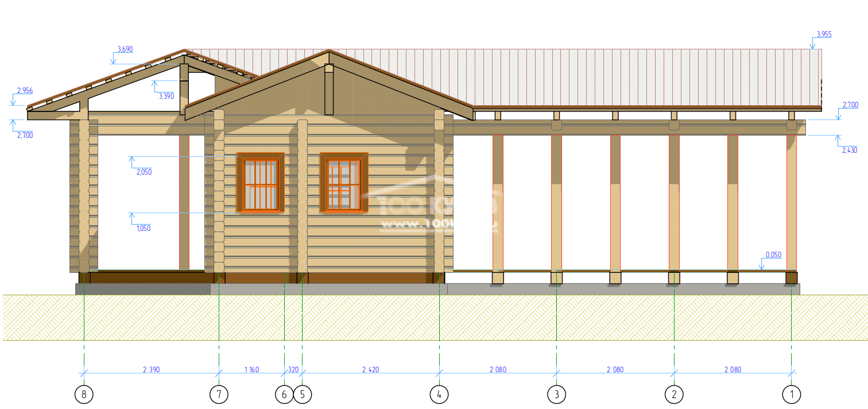The image size is (868, 409).
Task: Click the 2 420 dimension text
Action: click(x=370, y=370)
